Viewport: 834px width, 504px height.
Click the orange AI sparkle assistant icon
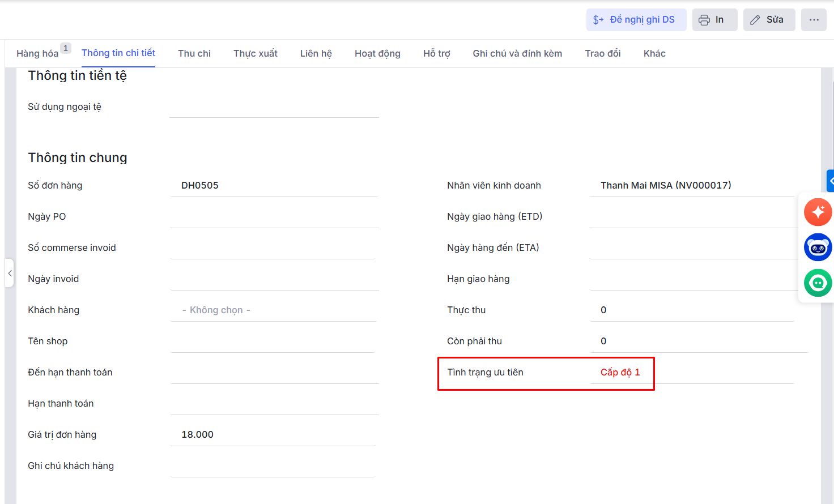[818, 212]
